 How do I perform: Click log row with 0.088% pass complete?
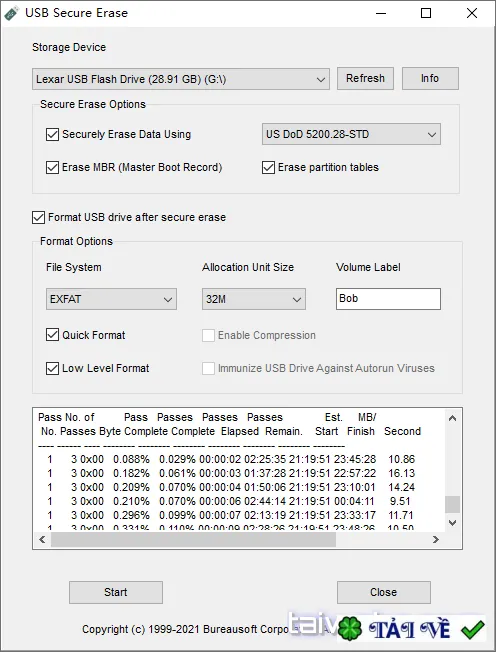[231, 459]
